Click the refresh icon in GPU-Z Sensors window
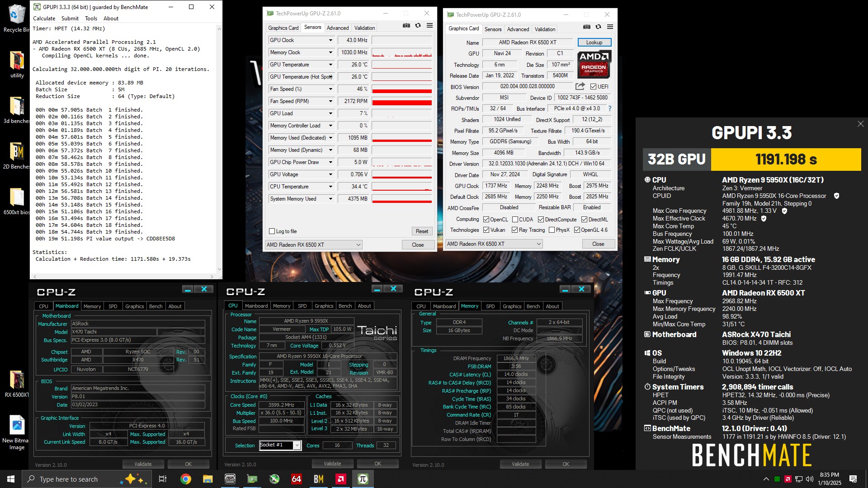This screenshot has width=868, height=488. tap(418, 26)
